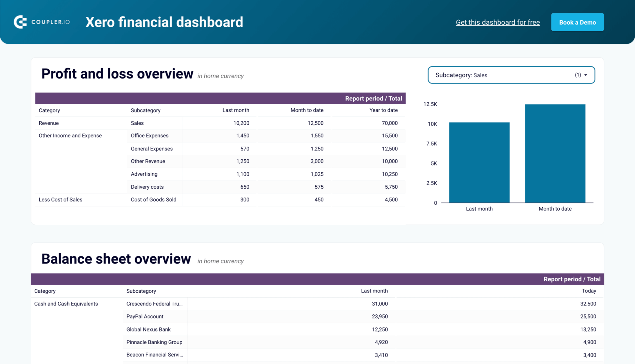This screenshot has height=364, width=635.
Task: Open the Subcategory: Sales filter dropdown
Action: point(511,75)
